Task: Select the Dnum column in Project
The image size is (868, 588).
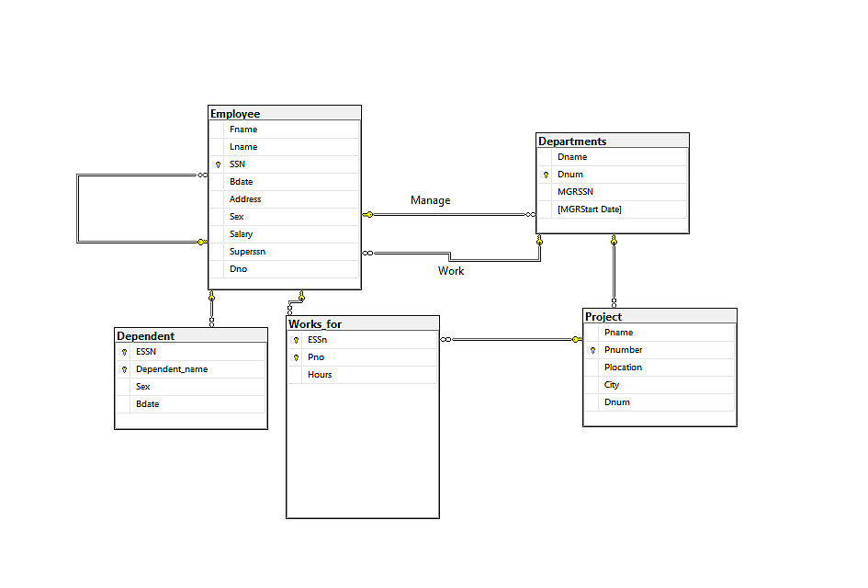Action: pos(659,402)
